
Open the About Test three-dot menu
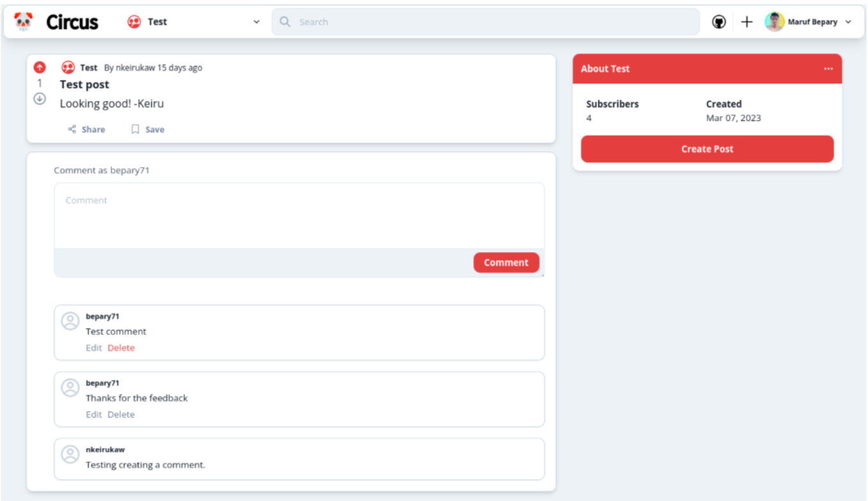tap(828, 69)
